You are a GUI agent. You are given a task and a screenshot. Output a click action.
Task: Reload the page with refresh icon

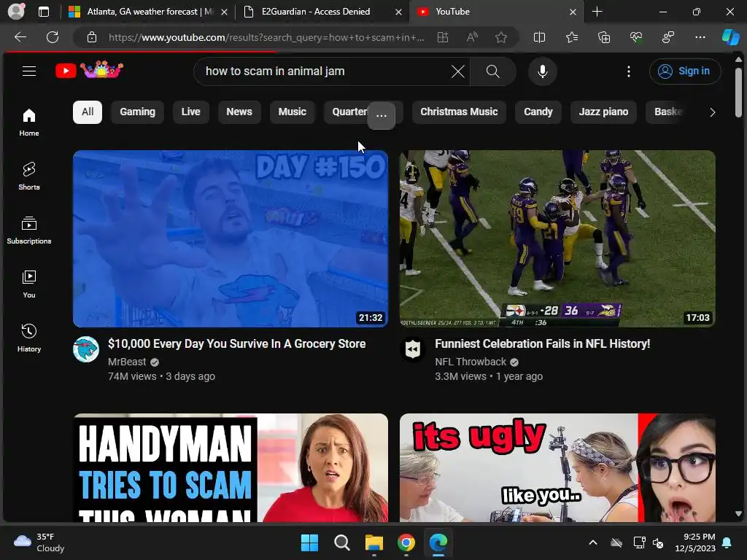point(53,37)
